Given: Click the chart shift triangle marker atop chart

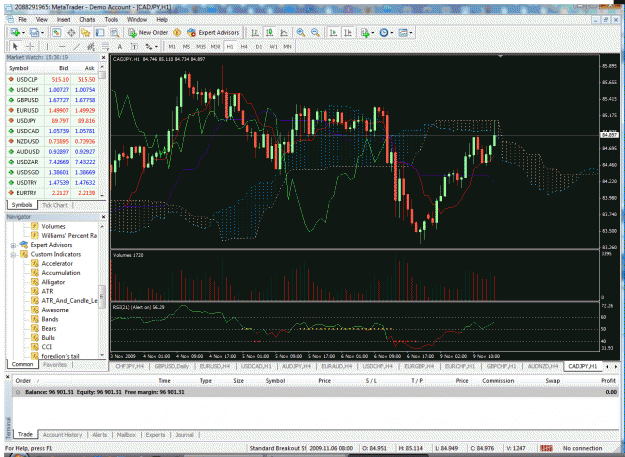Looking at the screenshot, I should click(x=500, y=57).
